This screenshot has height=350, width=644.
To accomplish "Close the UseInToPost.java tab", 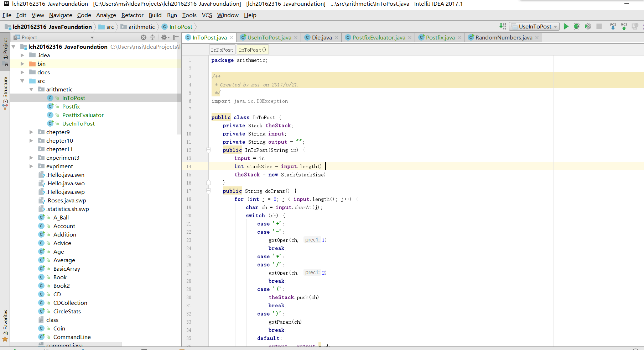I will point(296,38).
